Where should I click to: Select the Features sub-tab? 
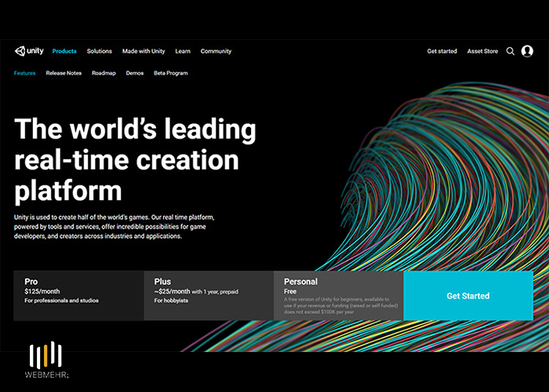click(x=25, y=73)
